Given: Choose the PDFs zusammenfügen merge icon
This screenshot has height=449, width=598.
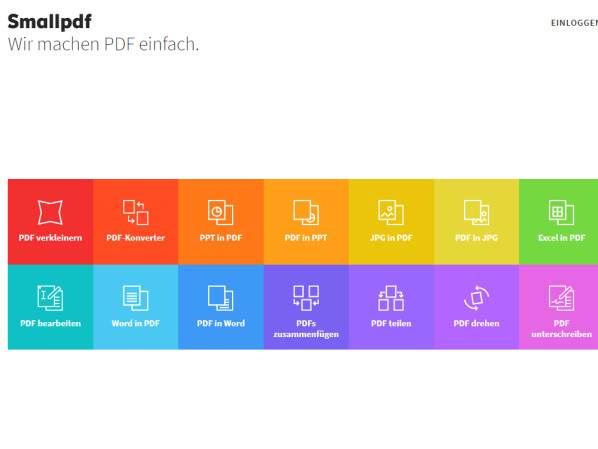Looking at the screenshot, I should coord(306,298).
